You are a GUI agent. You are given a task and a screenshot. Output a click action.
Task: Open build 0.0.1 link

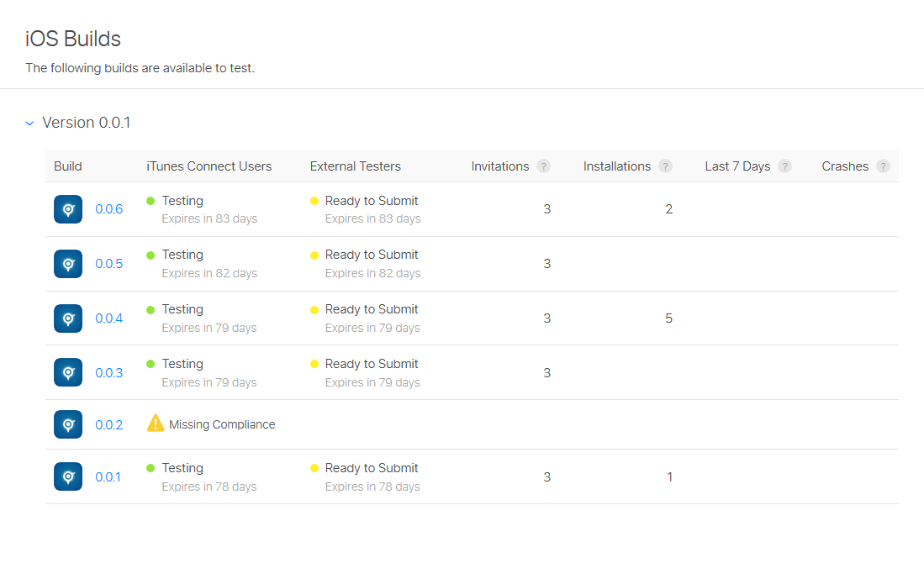(x=108, y=477)
